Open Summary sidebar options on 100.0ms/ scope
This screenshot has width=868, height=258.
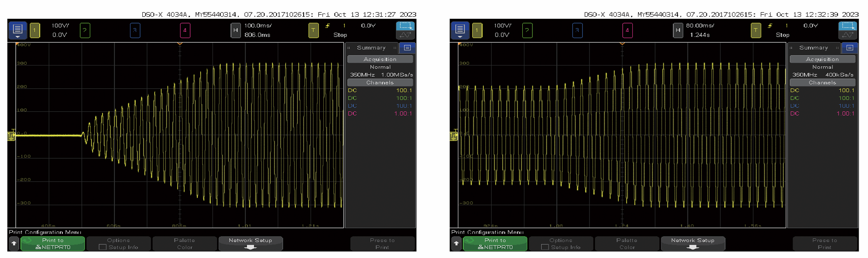tap(407, 48)
